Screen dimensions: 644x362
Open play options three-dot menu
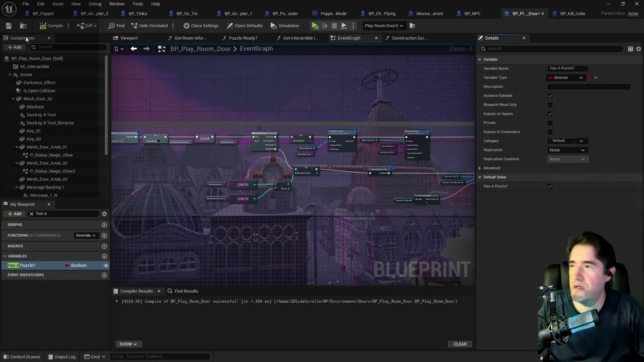[353, 26]
